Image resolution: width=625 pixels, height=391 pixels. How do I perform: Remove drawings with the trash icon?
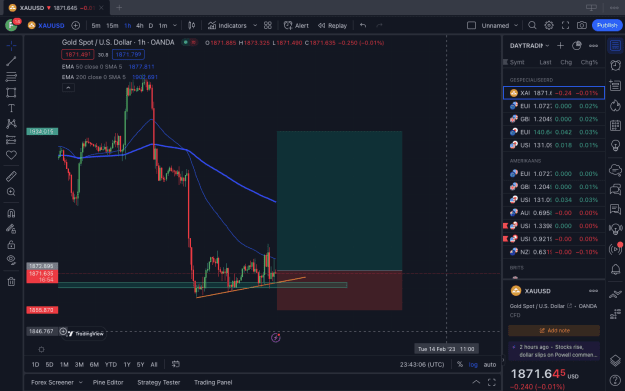tap(11, 281)
